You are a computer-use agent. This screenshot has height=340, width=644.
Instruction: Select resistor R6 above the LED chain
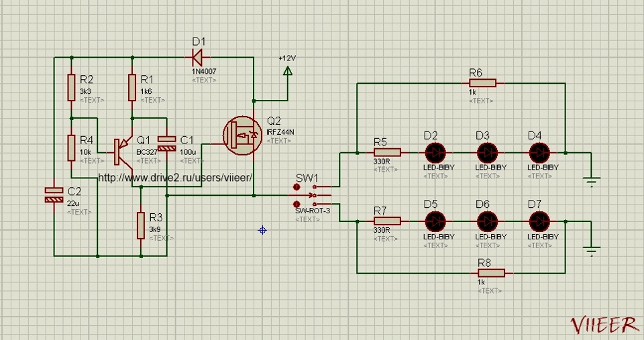(482, 83)
